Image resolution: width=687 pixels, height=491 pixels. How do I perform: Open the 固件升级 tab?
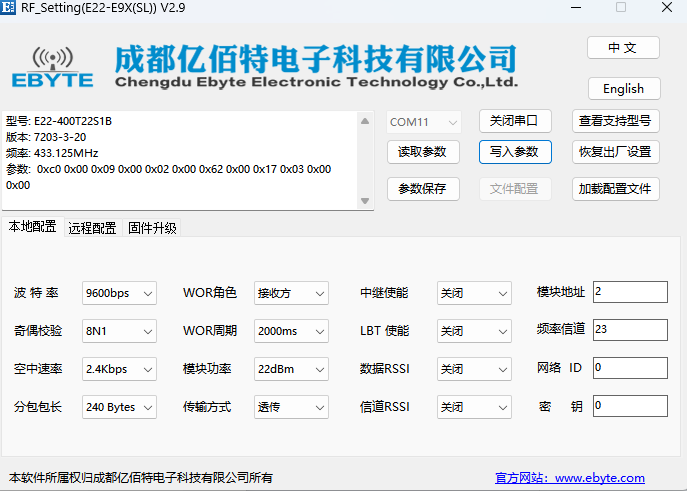point(152,228)
